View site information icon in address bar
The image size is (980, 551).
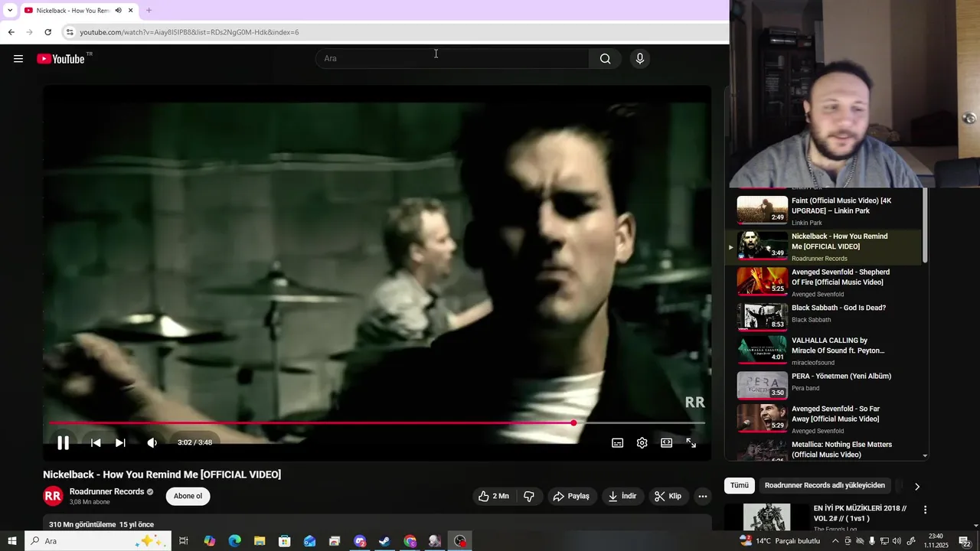click(x=70, y=32)
